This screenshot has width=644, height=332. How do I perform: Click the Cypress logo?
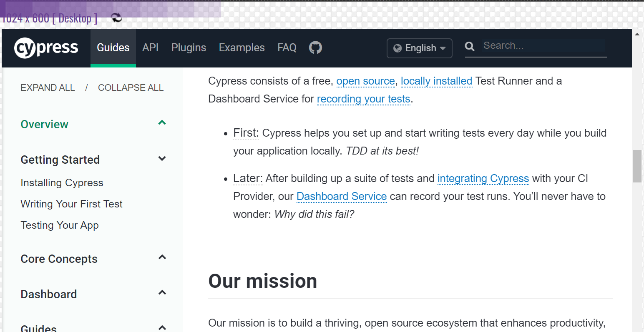pos(46,48)
